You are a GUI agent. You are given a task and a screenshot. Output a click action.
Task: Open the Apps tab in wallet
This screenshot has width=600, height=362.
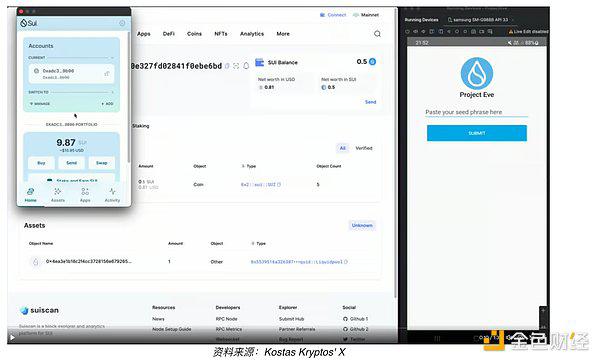coord(85,195)
